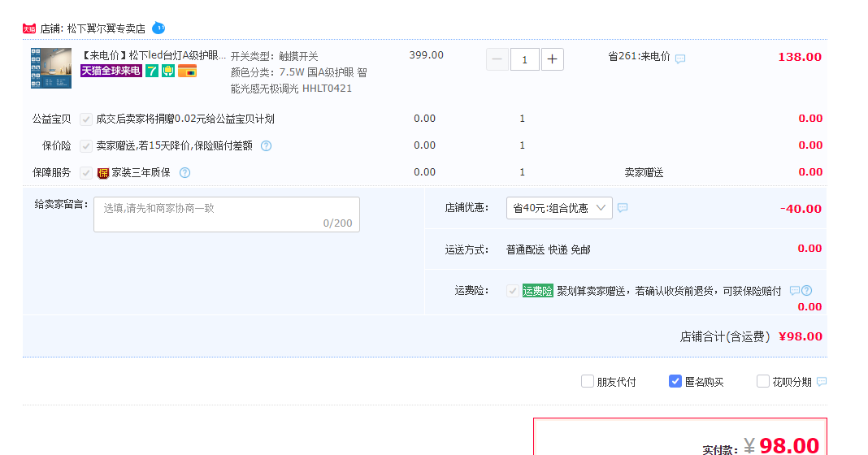Click the 触摸开关 switch type text
This screenshot has height=455, width=868.
pyautogui.click(x=298, y=56)
